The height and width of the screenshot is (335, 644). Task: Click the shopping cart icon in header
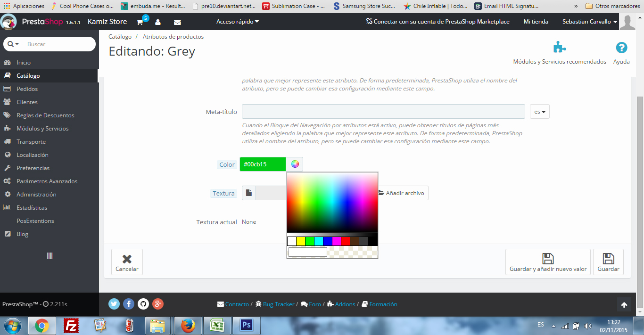pyautogui.click(x=140, y=22)
